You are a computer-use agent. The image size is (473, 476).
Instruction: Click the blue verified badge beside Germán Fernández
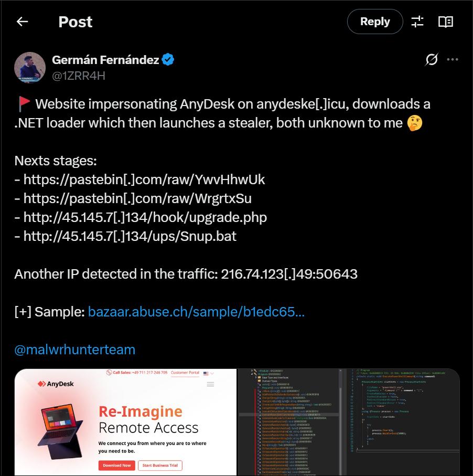[x=167, y=60]
